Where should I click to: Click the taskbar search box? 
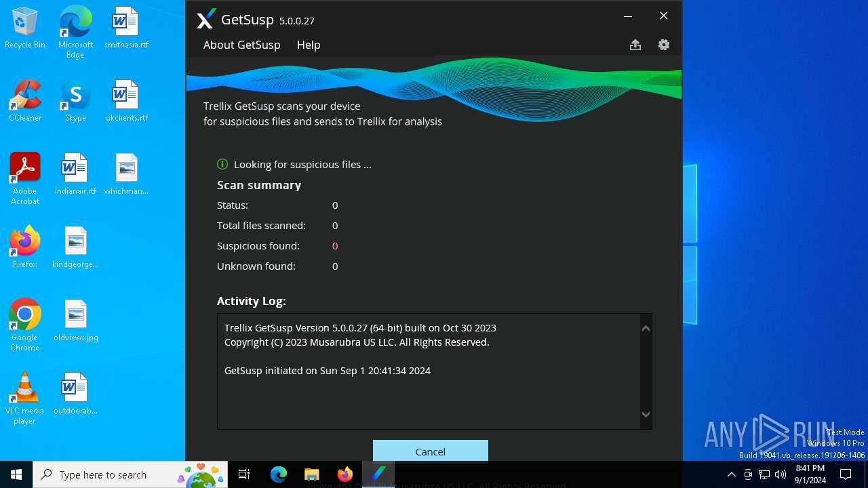pyautogui.click(x=131, y=474)
